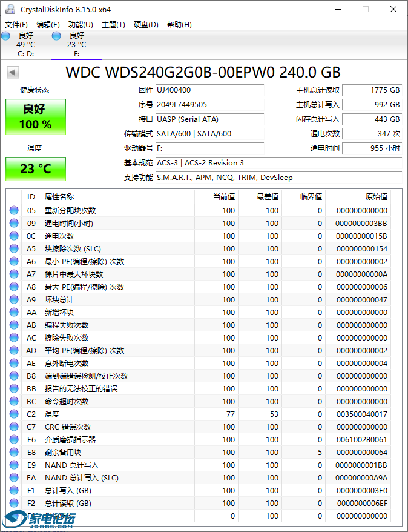
Task: Click the status orb of attribute A9
Action: [x=14, y=299]
